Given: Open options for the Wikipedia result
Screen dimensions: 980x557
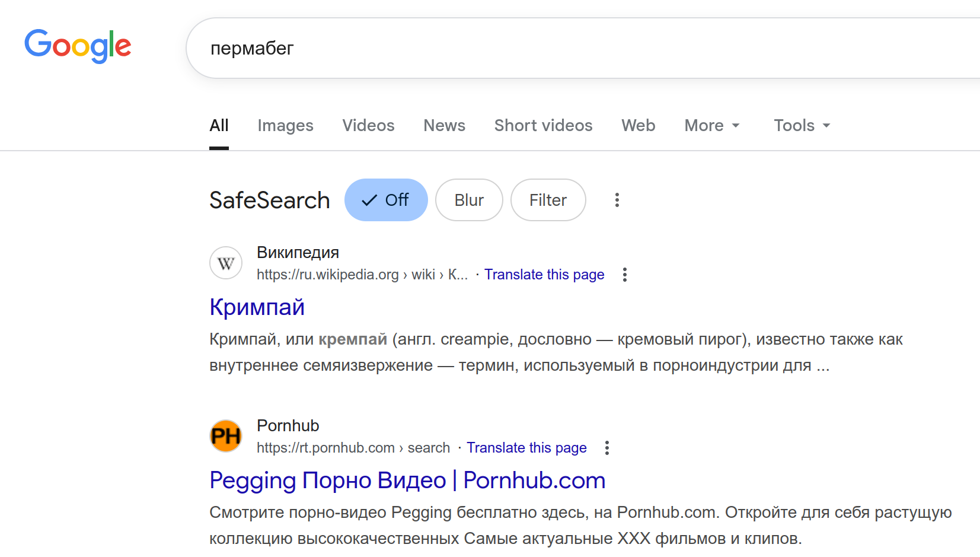Looking at the screenshot, I should [625, 275].
